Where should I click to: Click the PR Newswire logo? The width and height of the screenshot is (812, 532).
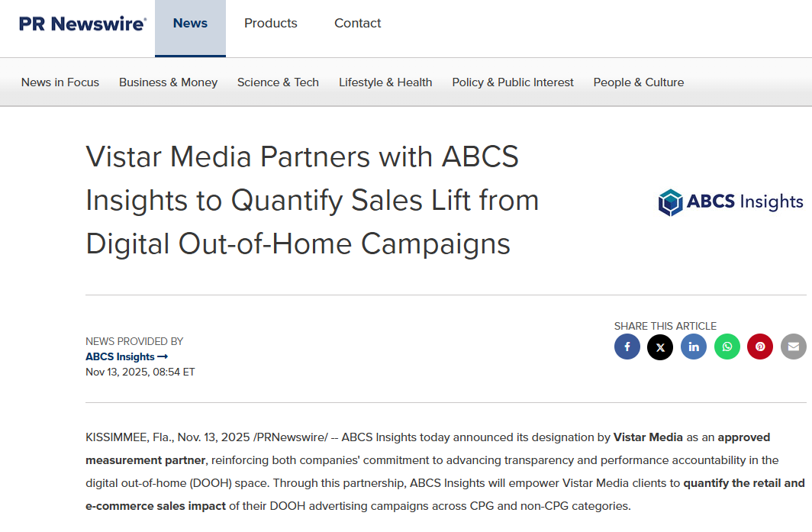click(82, 24)
